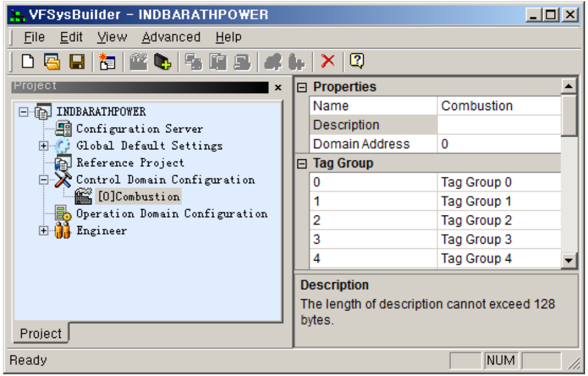The image size is (588, 376).
Task: Open the File menu
Action: (34, 37)
